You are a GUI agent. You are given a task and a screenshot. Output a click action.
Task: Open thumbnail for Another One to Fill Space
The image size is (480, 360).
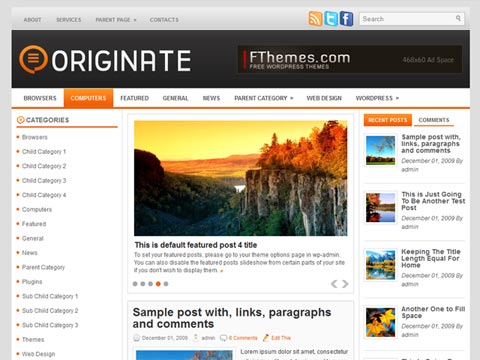coord(380,322)
